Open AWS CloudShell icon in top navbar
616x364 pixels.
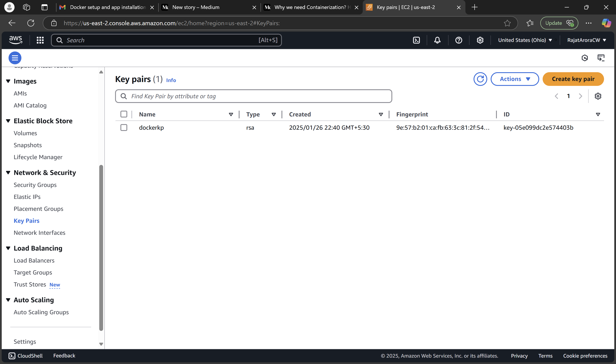click(x=416, y=40)
